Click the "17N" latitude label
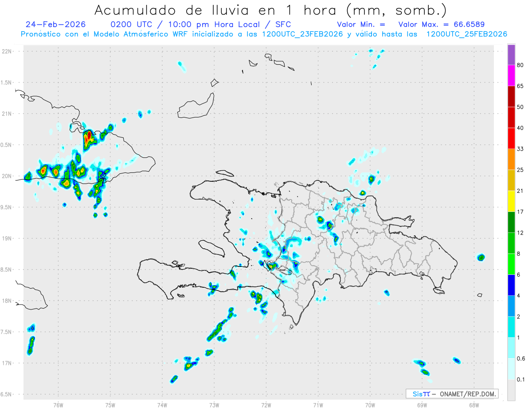 (8, 363)
